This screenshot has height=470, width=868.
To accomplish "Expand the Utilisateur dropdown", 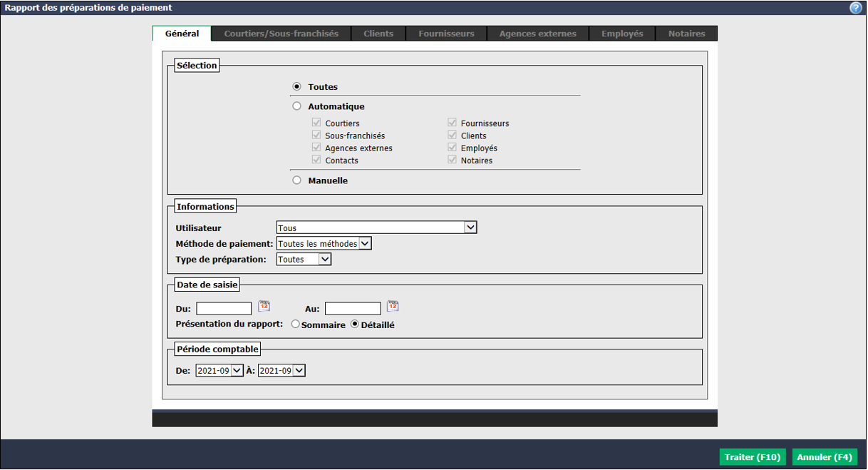I will point(376,228).
